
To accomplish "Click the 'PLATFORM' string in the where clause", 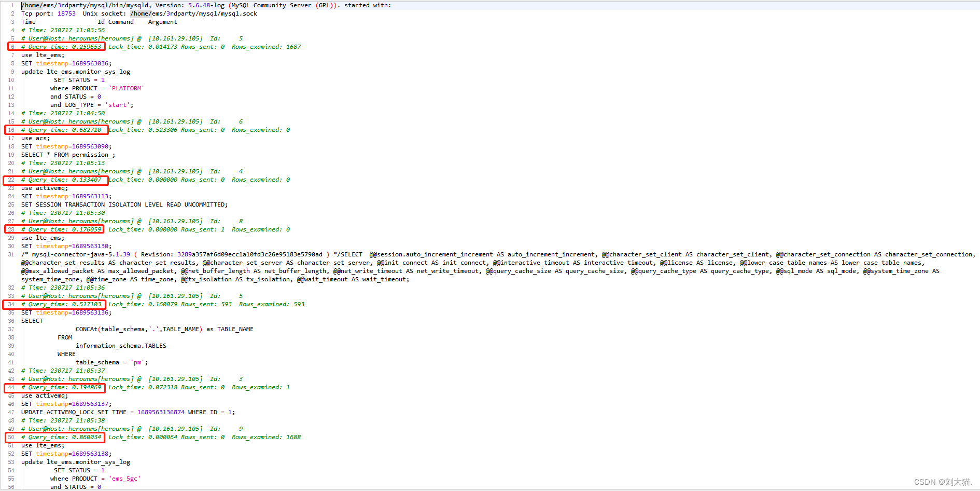I will [127, 88].
